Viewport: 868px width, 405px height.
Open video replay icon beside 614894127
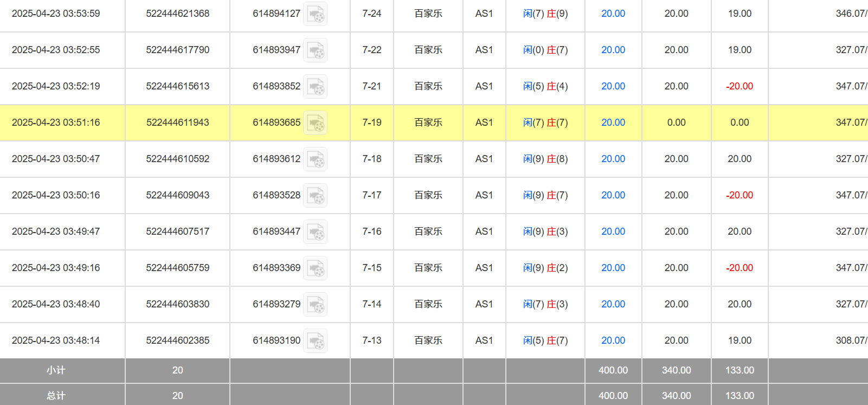point(315,14)
